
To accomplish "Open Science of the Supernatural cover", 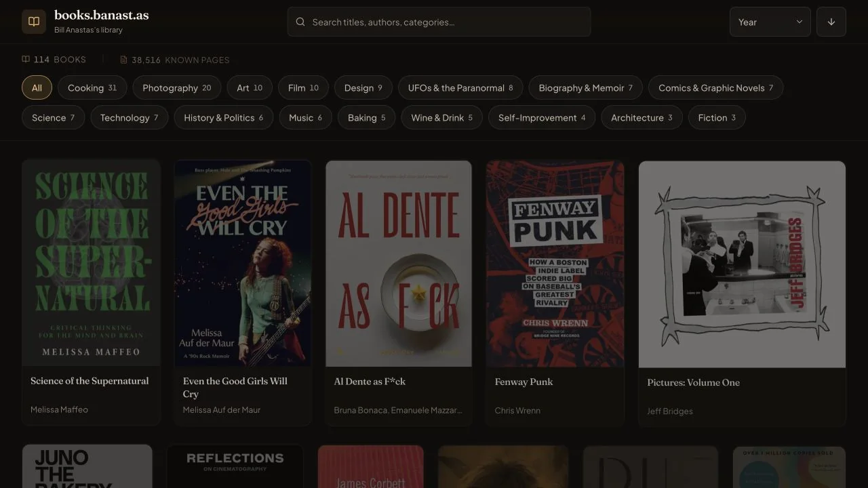I will 92,263.
